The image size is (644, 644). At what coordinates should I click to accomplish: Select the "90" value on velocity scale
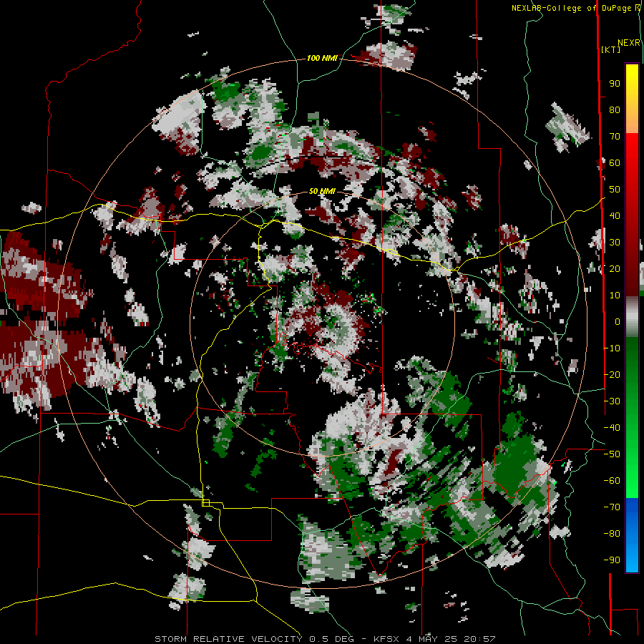[615, 84]
